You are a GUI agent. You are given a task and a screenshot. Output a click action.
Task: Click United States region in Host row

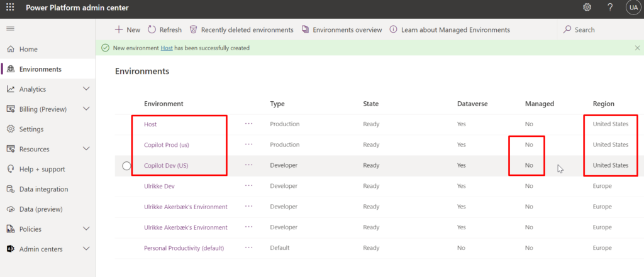click(610, 124)
